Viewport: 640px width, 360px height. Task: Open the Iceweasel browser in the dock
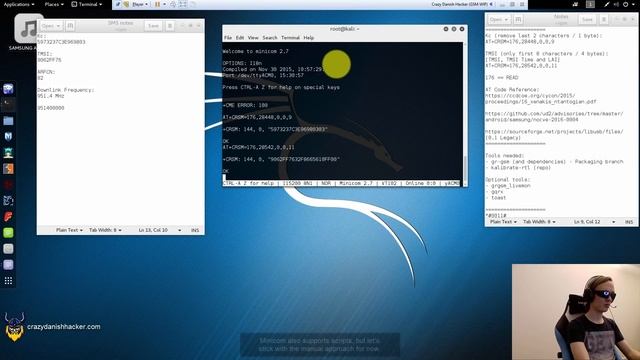(8, 89)
